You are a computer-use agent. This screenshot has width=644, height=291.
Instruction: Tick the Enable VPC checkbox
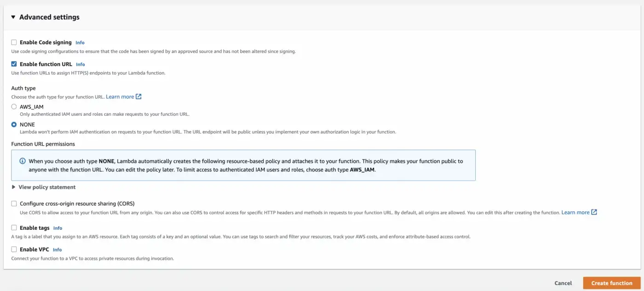pyautogui.click(x=14, y=249)
